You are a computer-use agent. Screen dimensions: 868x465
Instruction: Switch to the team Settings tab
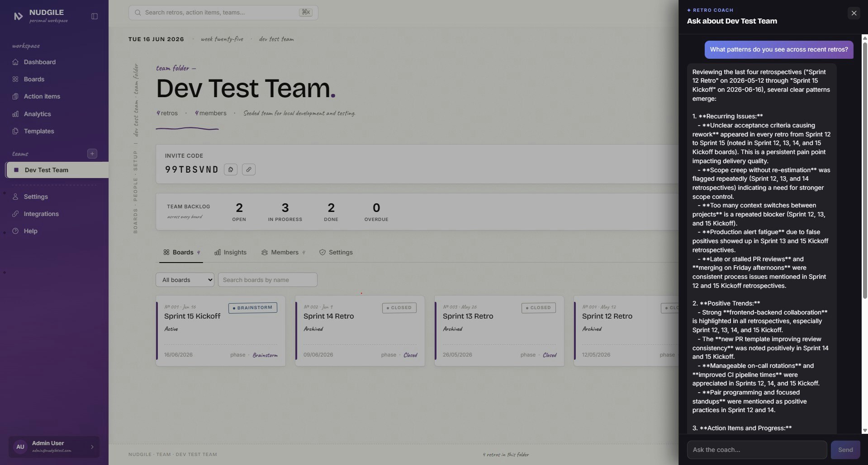click(x=336, y=252)
